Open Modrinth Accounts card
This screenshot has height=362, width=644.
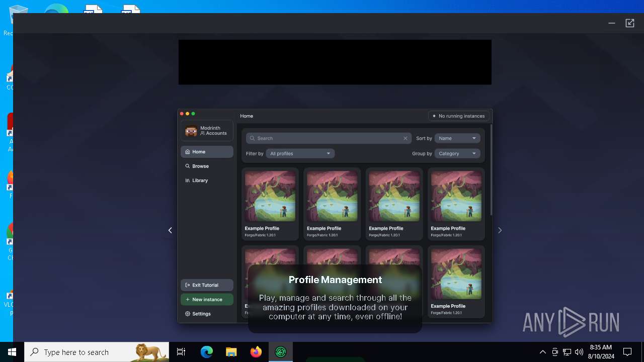[207, 131]
